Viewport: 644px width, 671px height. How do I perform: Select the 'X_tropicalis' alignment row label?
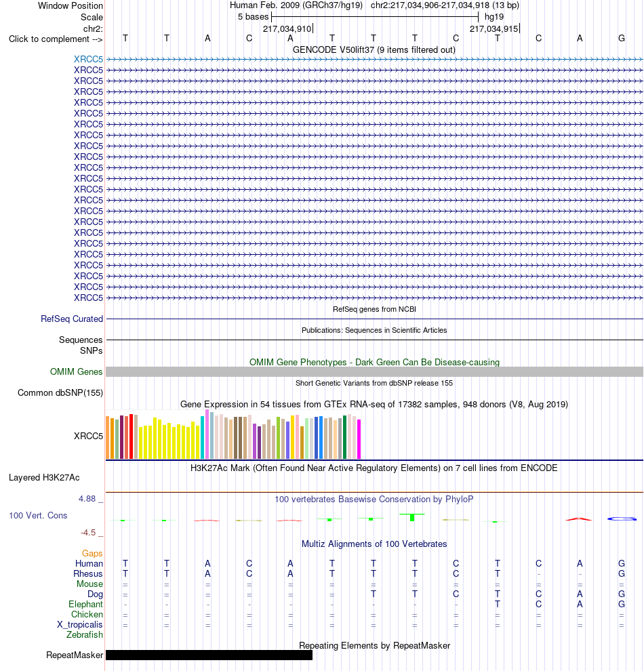click(80, 624)
